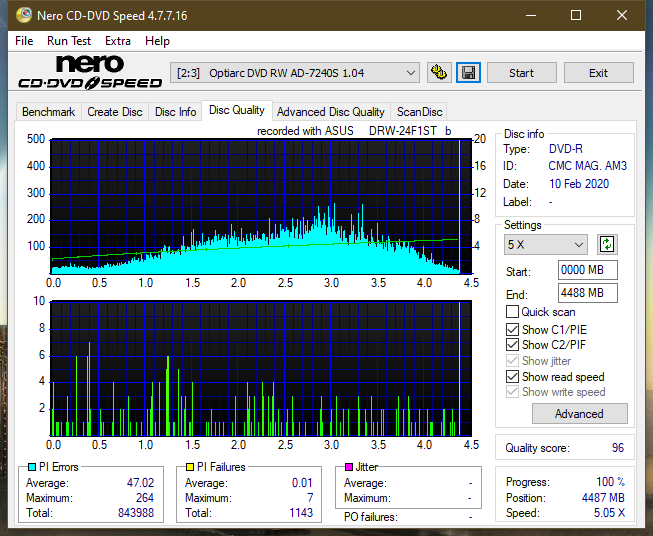Click the disc ID CMC MAG. AM3
Screen dimensions: 653x536
point(587,166)
